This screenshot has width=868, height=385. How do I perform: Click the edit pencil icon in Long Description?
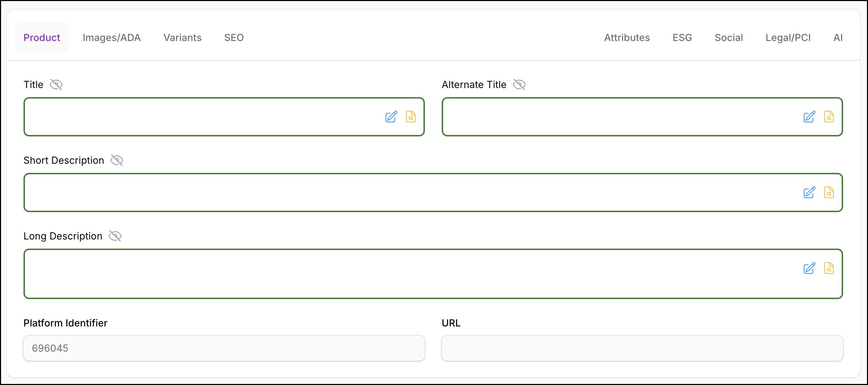coord(809,268)
